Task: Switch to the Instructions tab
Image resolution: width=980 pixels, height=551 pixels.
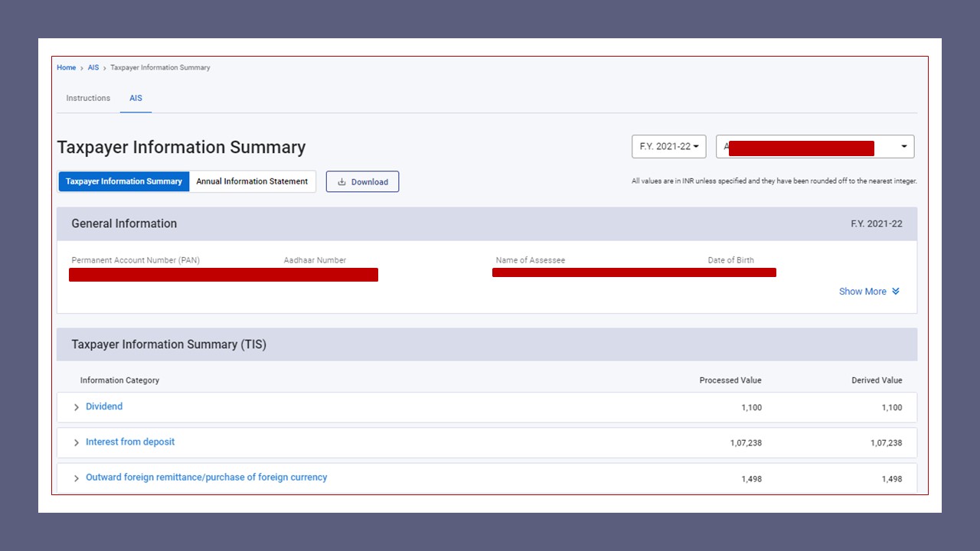Action: point(88,98)
